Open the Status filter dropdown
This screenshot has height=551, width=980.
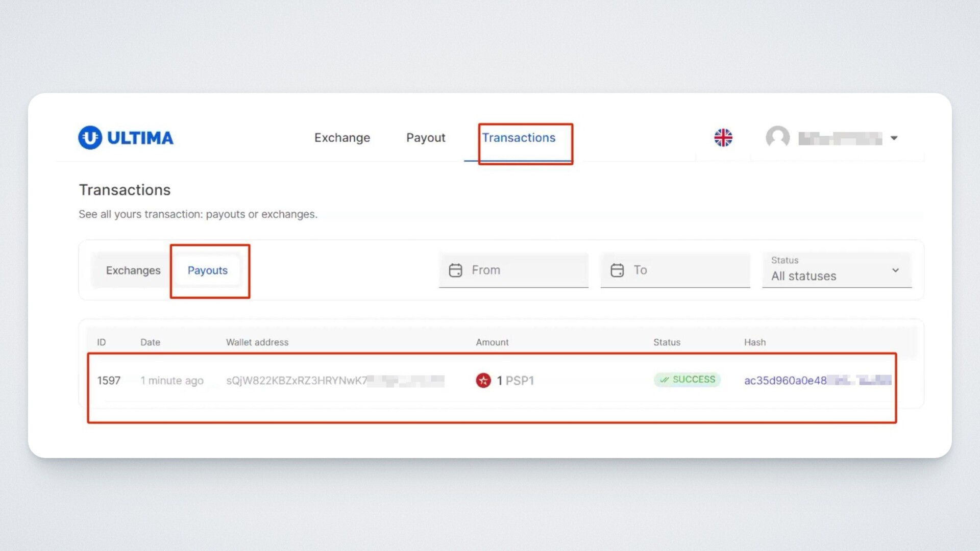click(836, 270)
